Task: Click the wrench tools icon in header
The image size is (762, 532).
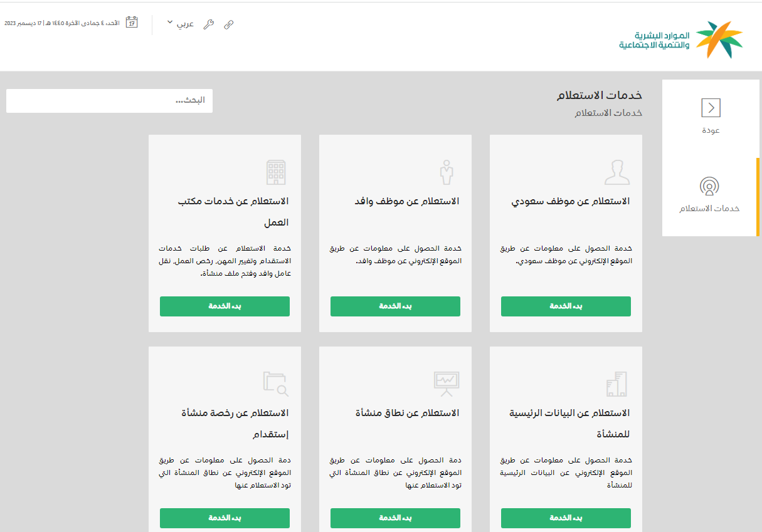Action: (209, 24)
